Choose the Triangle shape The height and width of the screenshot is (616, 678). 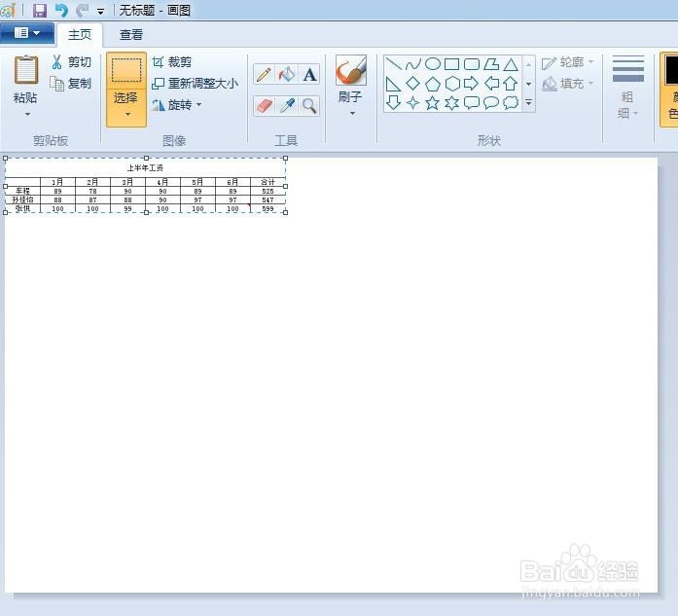click(x=511, y=64)
